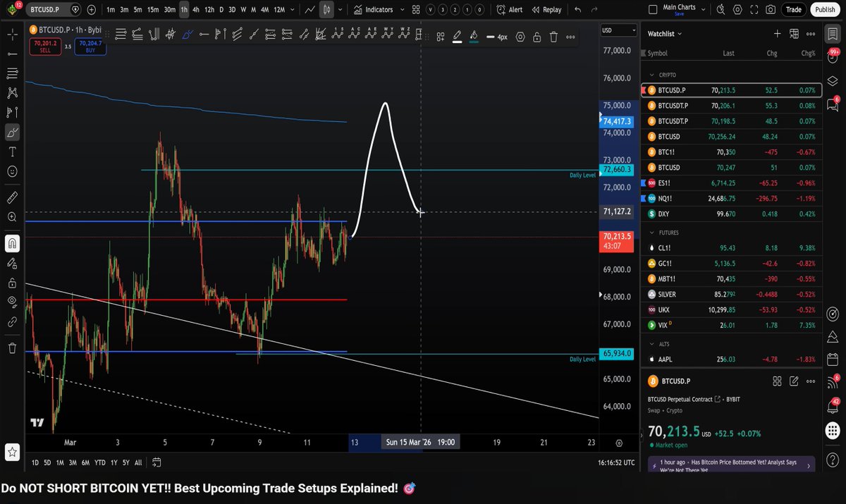Click the Trade button in the header
Image resolution: width=846 pixels, height=504 pixels.
pyautogui.click(x=794, y=9)
